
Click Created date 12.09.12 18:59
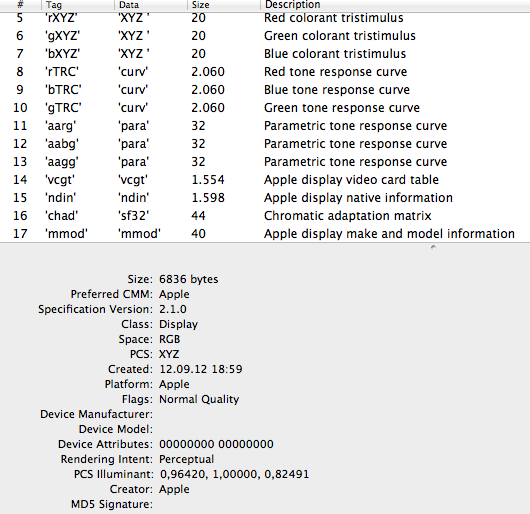201,369
